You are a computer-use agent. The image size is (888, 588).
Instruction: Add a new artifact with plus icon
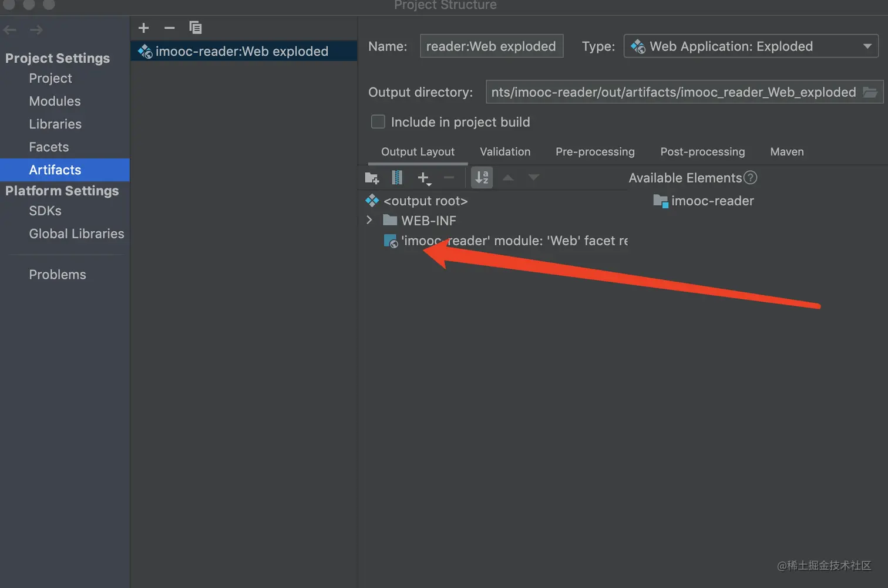coord(143,28)
